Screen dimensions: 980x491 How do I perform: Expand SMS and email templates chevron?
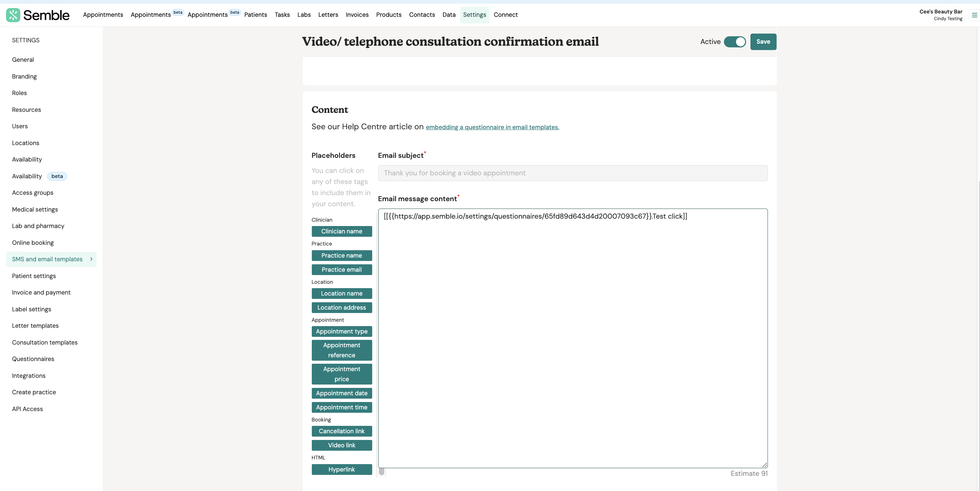tap(91, 259)
